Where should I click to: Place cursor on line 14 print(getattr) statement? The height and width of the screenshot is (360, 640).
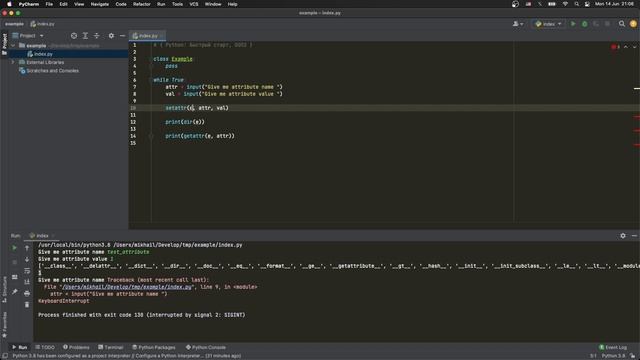click(x=200, y=136)
